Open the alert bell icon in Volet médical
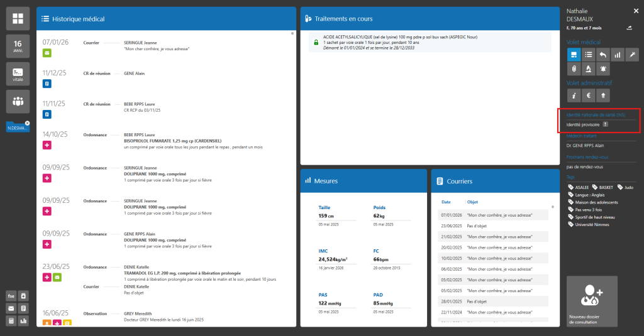The width and height of the screenshot is (644, 336). pos(603,68)
